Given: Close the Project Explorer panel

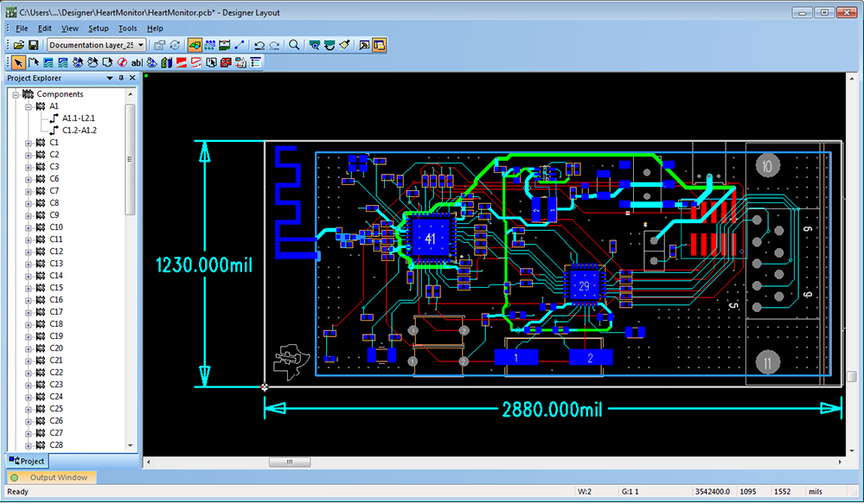Looking at the screenshot, I should coord(132,78).
